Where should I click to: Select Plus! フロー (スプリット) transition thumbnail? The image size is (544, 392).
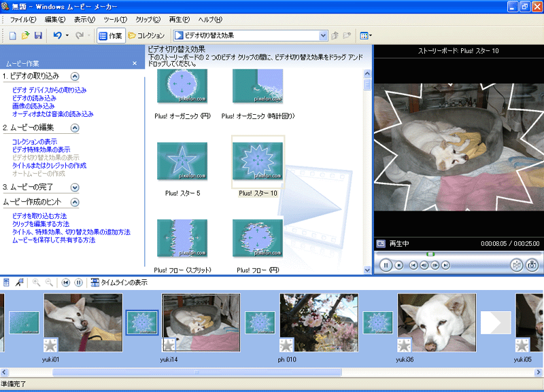[x=182, y=238]
